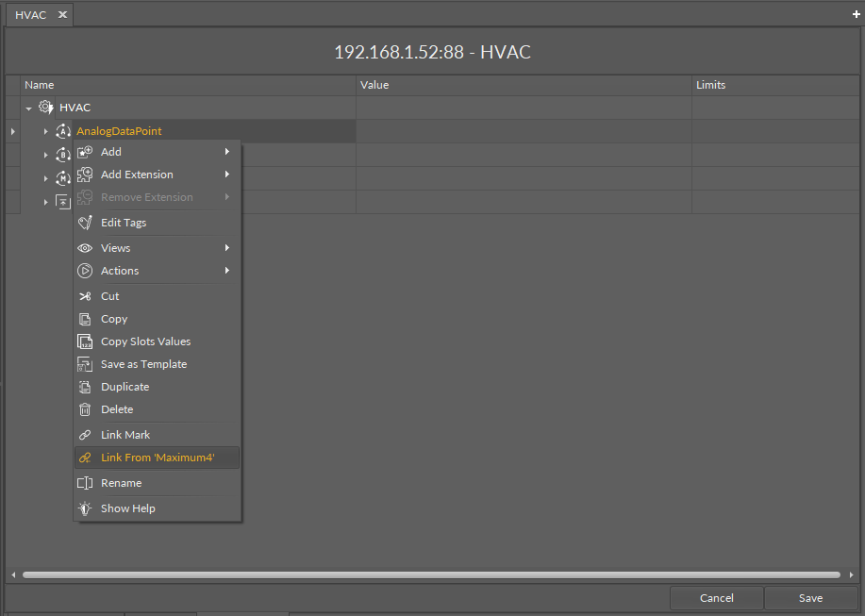Open Views menu entry
The width and height of the screenshot is (865, 616).
(x=158, y=248)
